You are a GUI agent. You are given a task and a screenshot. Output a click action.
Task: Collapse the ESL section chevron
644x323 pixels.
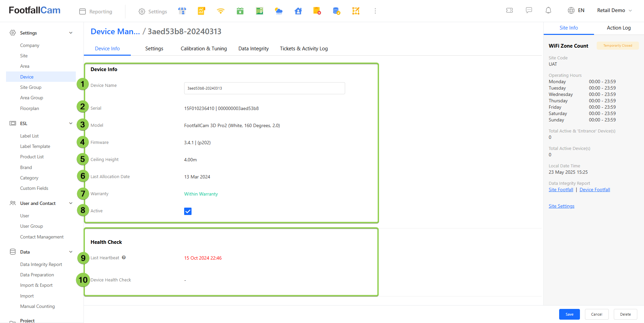click(x=71, y=123)
